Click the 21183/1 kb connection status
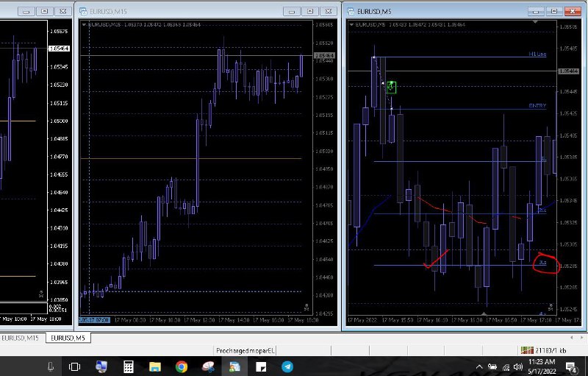 pyautogui.click(x=551, y=350)
